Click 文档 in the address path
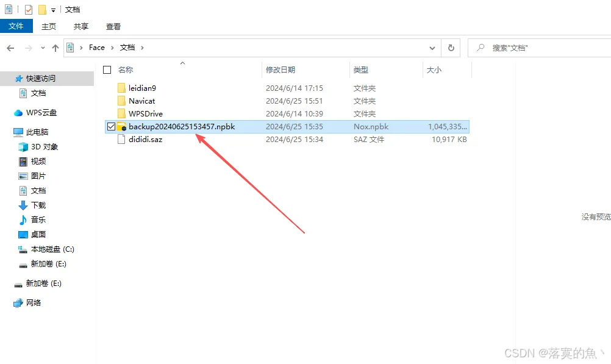The width and height of the screenshot is (611, 364). click(x=127, y=48)
